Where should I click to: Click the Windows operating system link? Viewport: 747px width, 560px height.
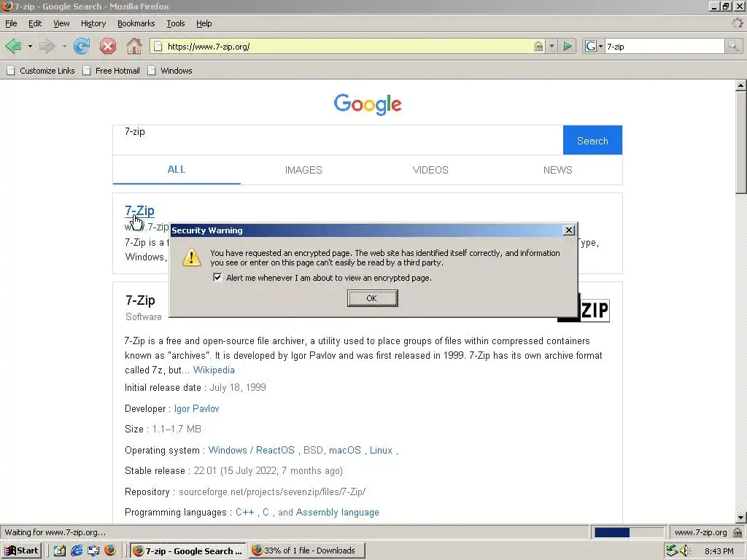(x=228, y=450)
